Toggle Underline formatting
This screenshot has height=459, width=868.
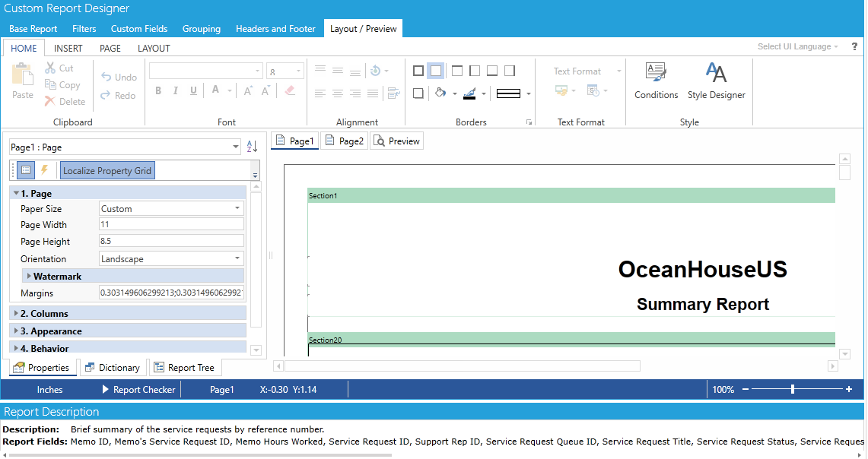tap(193, 90)
